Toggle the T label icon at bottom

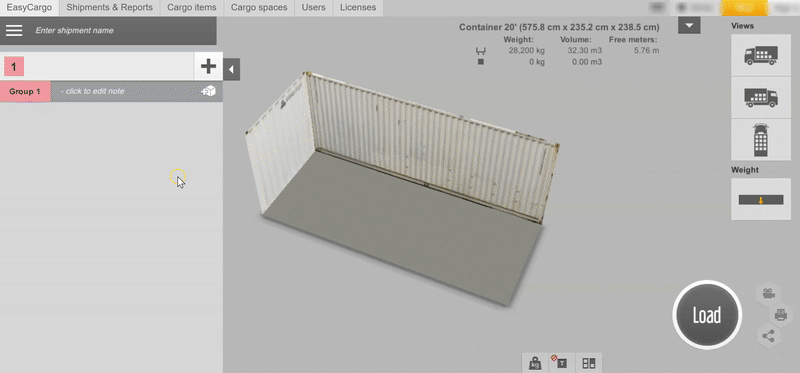point(562,363)
